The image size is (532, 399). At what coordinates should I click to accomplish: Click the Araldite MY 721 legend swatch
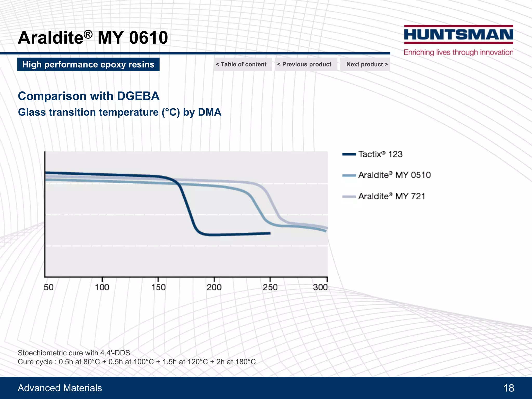point(349,197)
